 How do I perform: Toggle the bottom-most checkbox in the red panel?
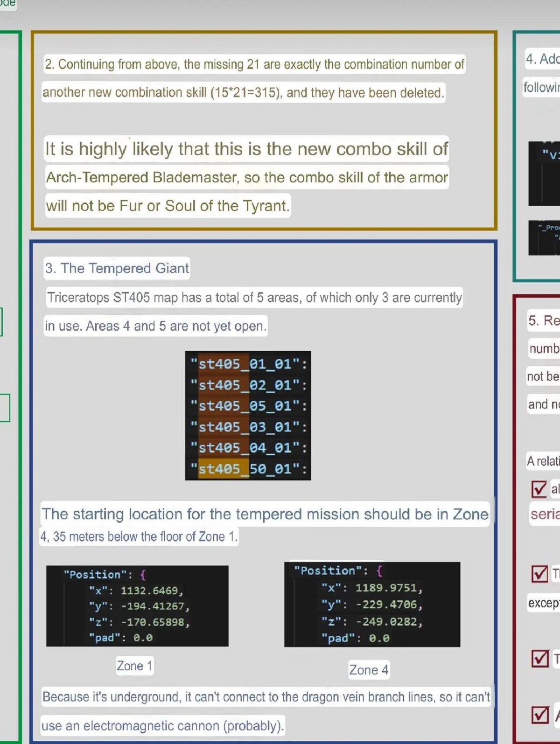pos(540,715)
